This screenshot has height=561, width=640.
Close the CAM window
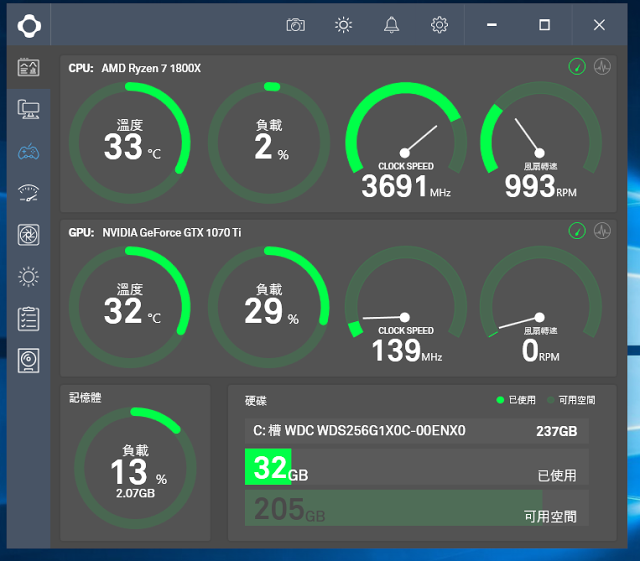[599, 25]
